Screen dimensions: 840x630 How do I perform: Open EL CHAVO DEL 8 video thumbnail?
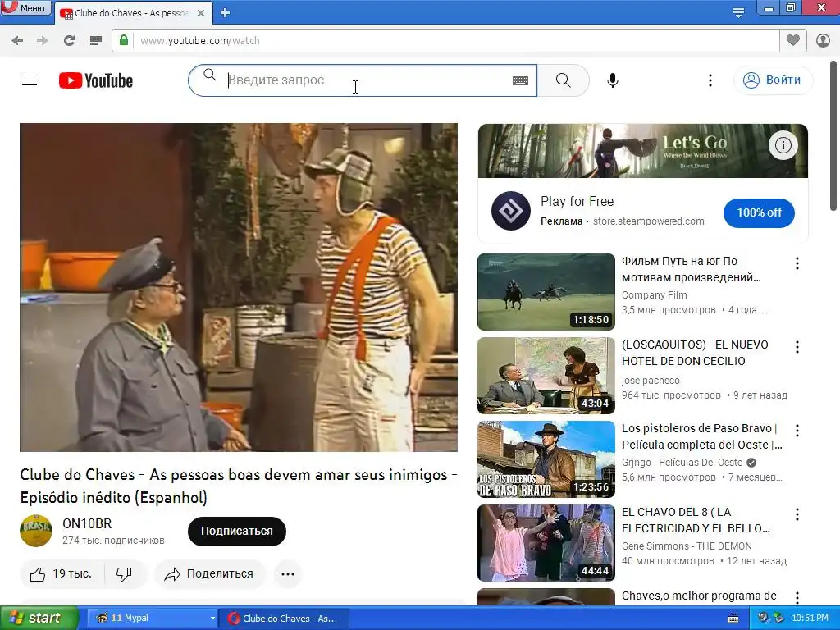click(546, 543)
